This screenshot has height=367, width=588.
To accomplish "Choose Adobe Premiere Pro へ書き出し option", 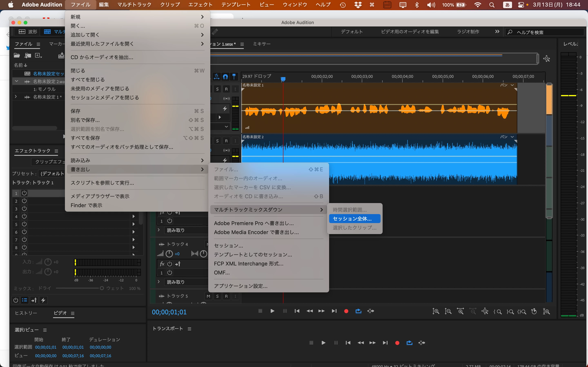I will click(x=254, y=223).
